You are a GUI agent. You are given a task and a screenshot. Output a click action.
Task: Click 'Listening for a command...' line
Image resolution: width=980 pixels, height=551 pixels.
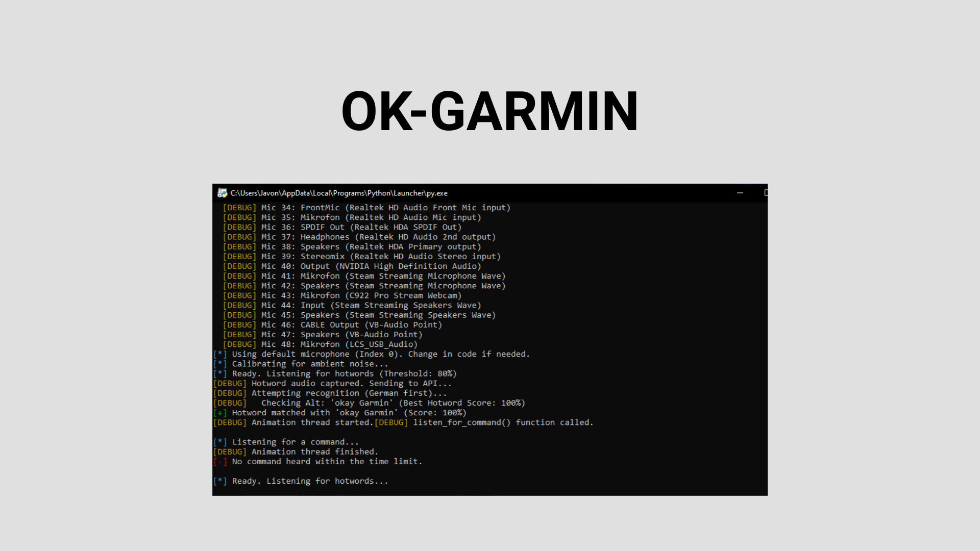286,442
